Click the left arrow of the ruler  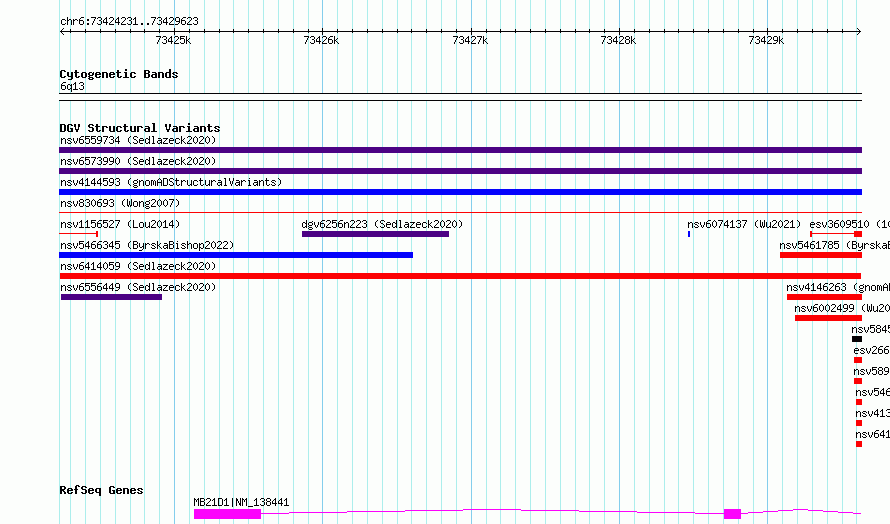(62, 32)
